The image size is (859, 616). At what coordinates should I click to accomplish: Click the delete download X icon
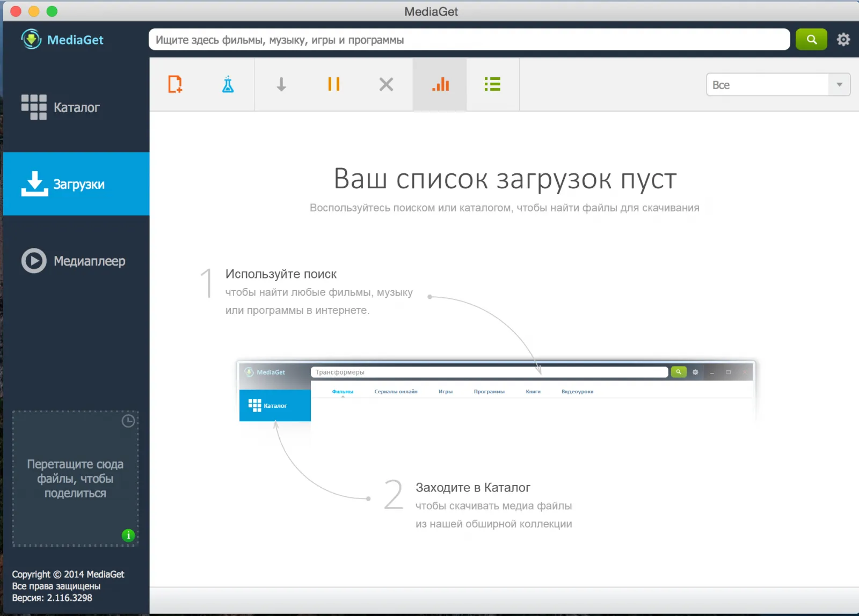pos(386,84)
